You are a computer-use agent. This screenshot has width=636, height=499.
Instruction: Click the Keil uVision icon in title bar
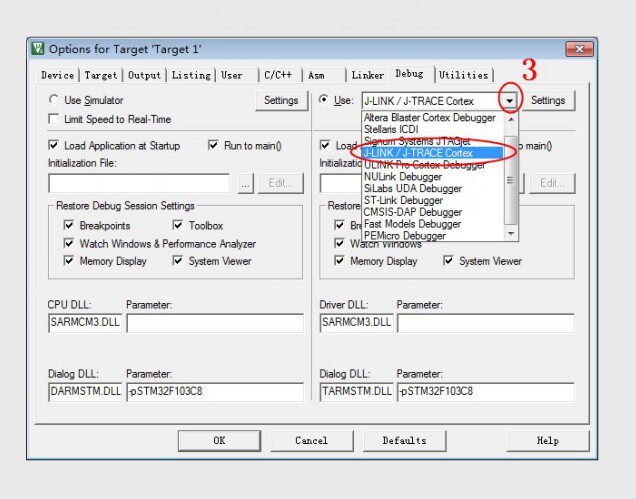pos(38,49)
